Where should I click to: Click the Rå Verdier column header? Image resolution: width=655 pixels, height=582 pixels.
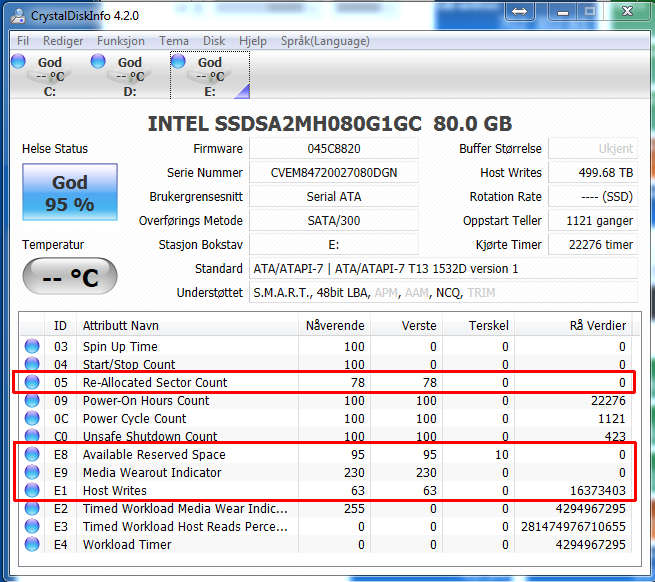573,325
